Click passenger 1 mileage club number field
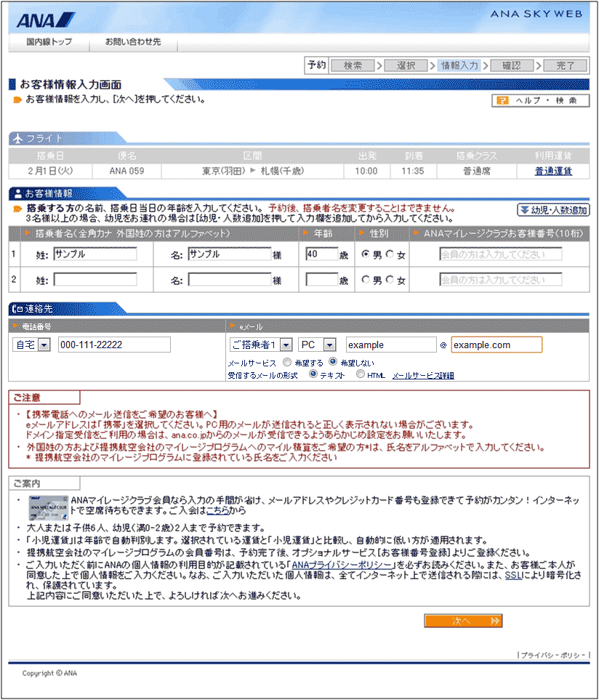Viewport: 599px width, 700px height. (500, 254)
